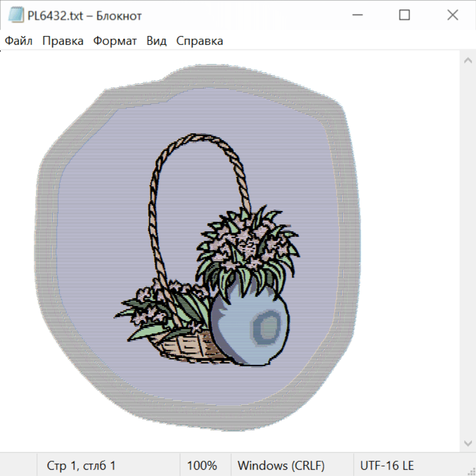
Task: Open the Справка menu
Action: pyautogui.click(x=199, y=41)
